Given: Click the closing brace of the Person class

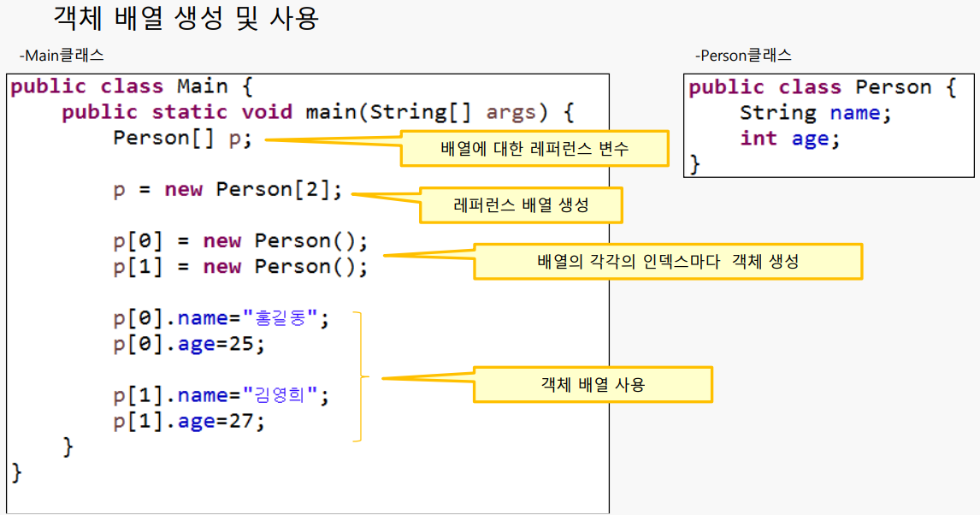Looking at the screenshot, I should 694,164.
